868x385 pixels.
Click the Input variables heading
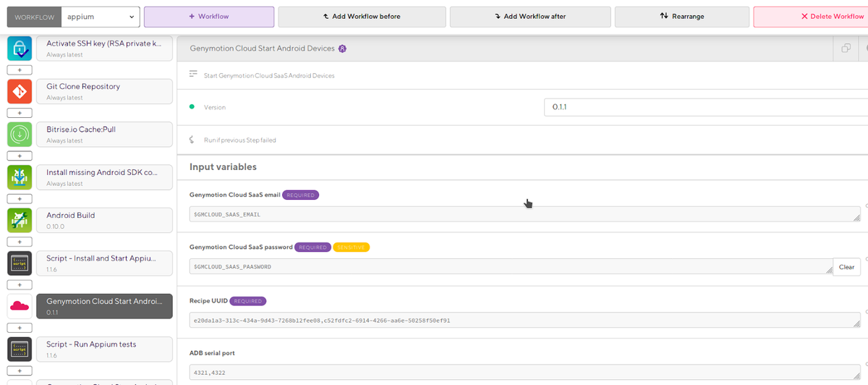click(x=223, y=167)
